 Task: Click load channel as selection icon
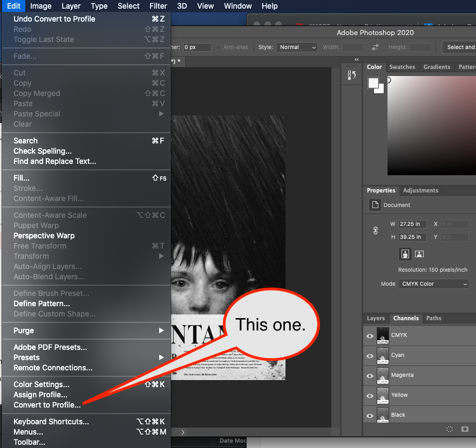pyautogui.click(x=450, y=429)
